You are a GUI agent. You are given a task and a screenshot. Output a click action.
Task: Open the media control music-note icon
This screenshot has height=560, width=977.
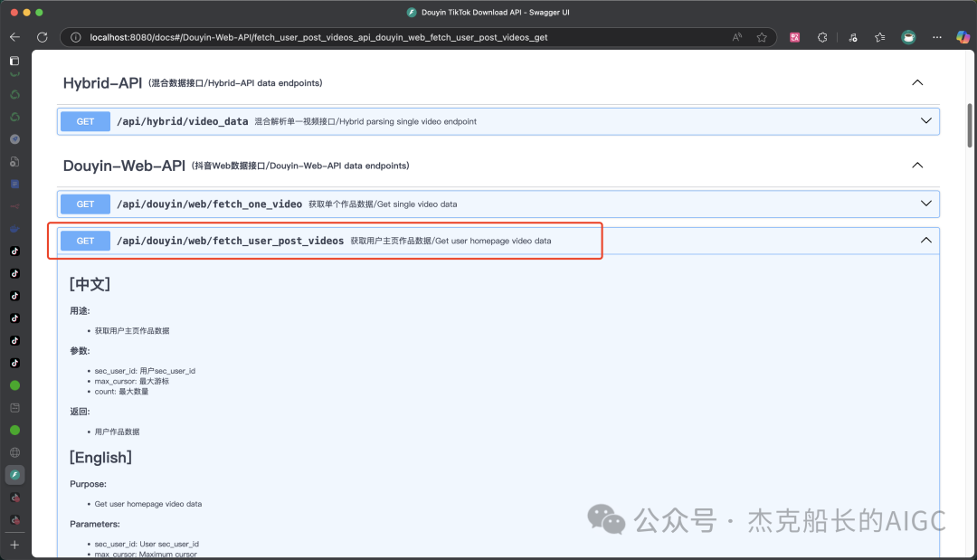(x=853, y=37)
